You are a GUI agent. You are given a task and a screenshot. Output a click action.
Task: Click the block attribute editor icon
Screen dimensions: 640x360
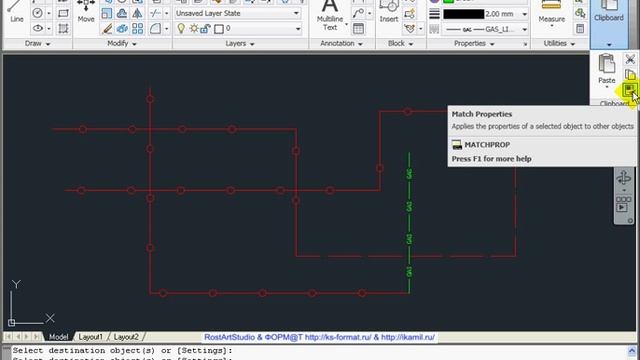pos(409,28)
